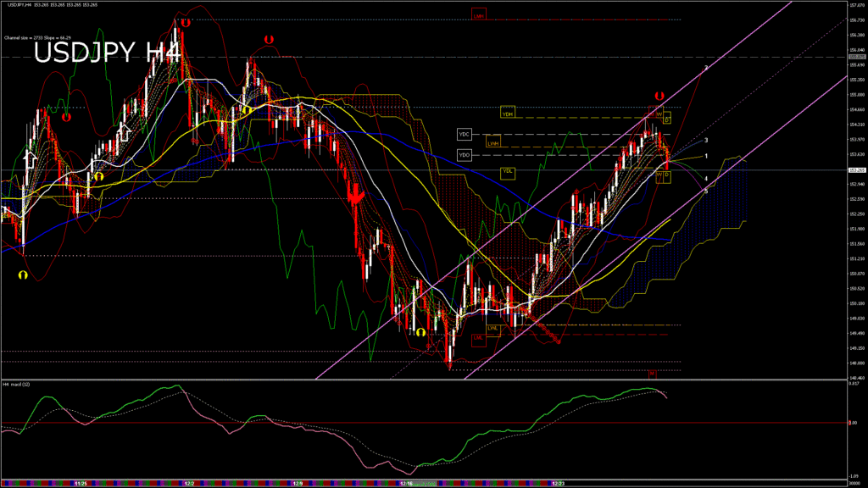This screenshot has width=868, height=488.
Task: Select projection path label 4
Action: pos(706,179)
